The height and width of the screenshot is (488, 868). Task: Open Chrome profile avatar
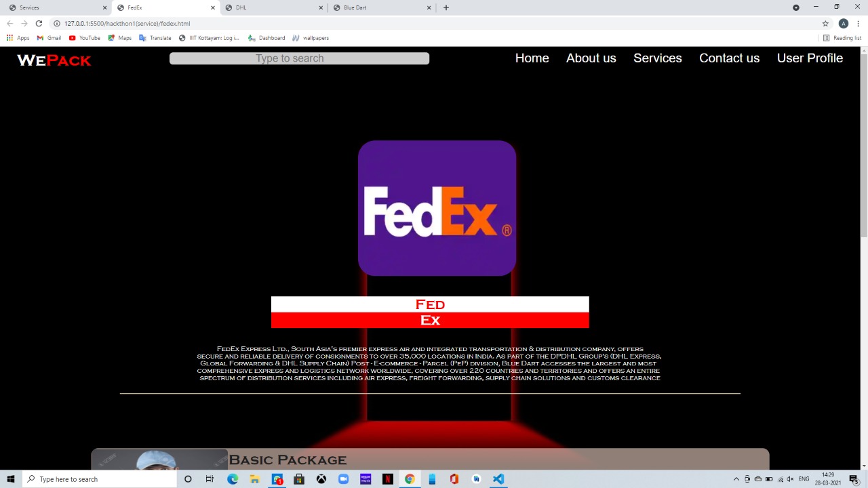coord(844,23)
